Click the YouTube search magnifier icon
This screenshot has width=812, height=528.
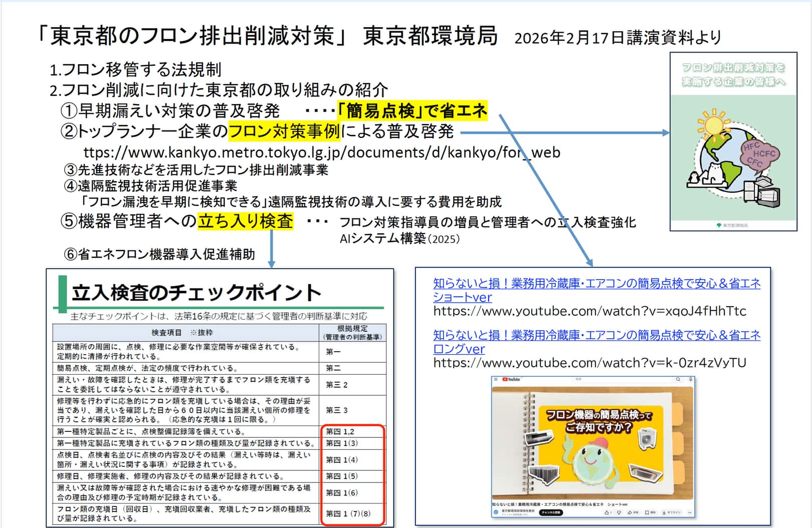pyautogui.click(x=678, y=380)
